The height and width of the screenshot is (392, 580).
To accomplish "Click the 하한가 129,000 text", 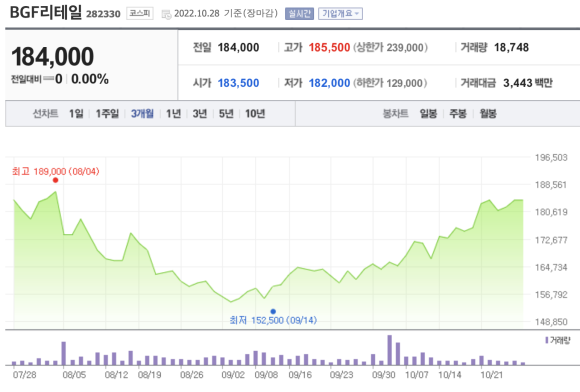I will pos(391,83).
